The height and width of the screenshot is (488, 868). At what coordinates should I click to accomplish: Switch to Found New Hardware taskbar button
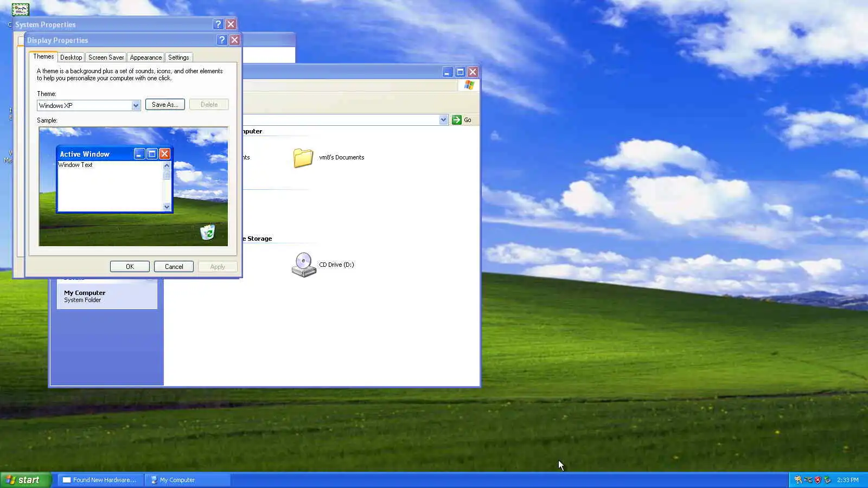[100, 480]
